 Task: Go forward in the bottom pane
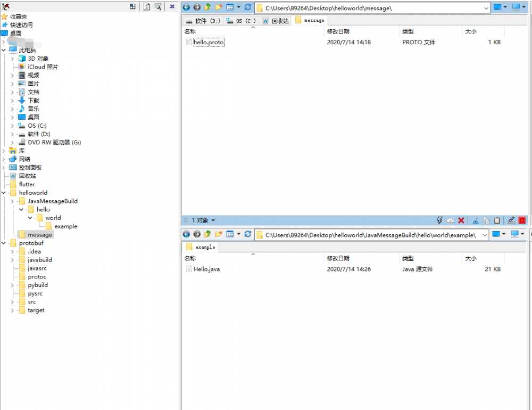point(197,234)
